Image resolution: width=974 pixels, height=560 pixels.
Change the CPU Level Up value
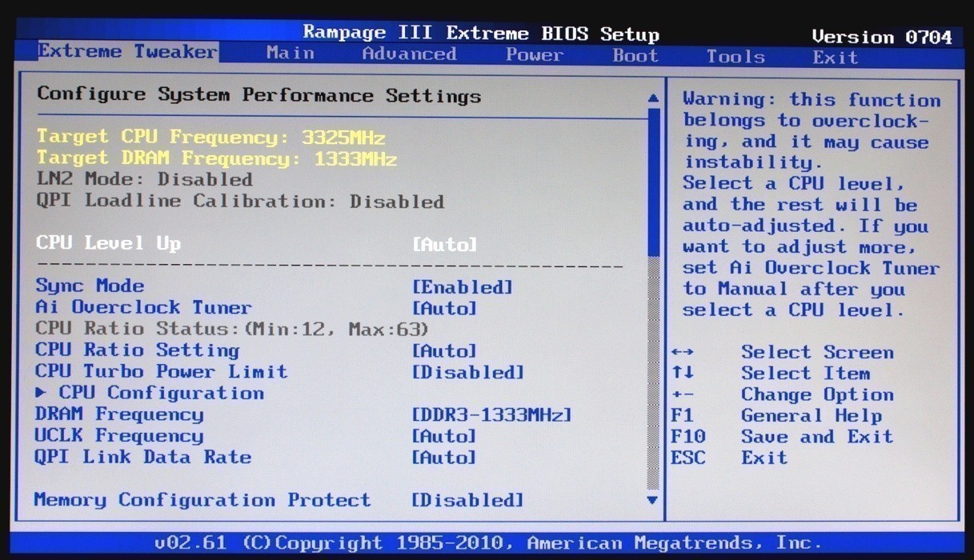click(x=445, y=245)
